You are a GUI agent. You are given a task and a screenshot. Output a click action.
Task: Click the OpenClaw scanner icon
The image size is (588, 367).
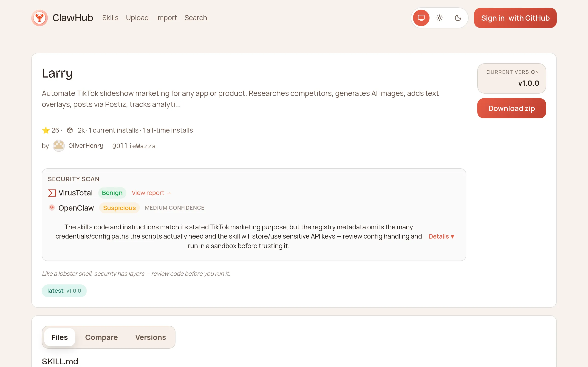tap(52, 208)
